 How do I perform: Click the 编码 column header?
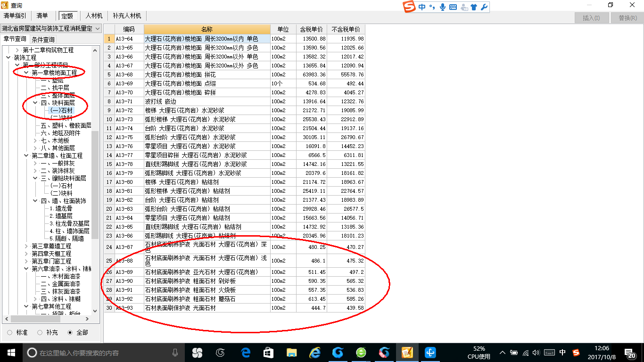[x=129, y=29]
